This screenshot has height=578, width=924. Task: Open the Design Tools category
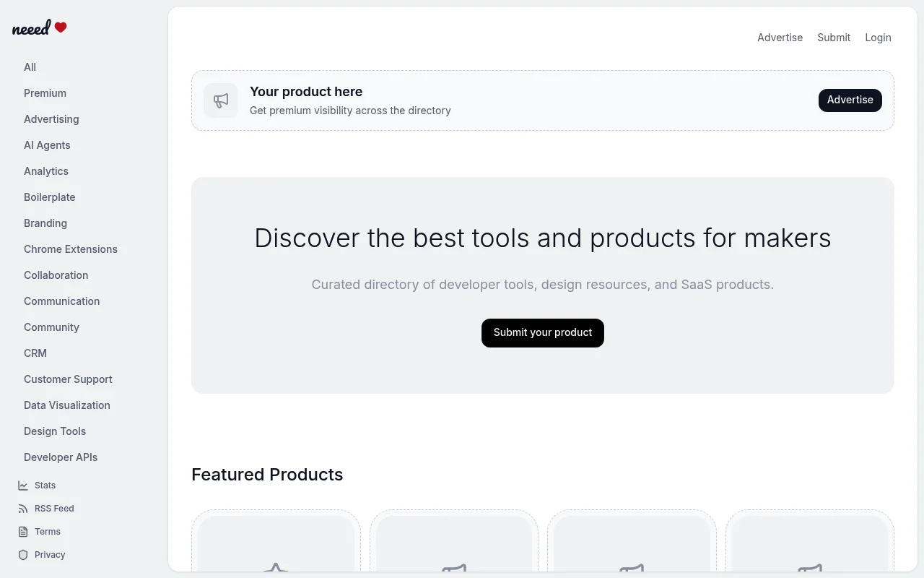pos(55,431)
